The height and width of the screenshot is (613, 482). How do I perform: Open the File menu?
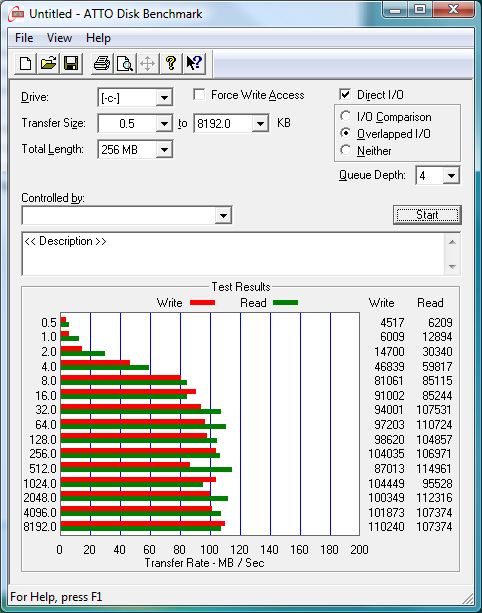coord(24,38)
